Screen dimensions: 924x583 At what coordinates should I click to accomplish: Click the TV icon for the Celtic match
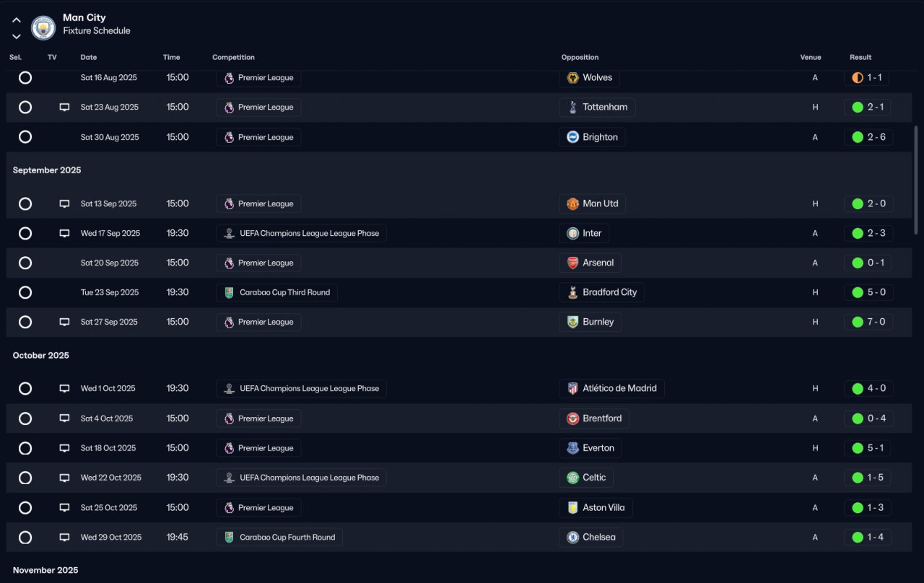[64, 478]
